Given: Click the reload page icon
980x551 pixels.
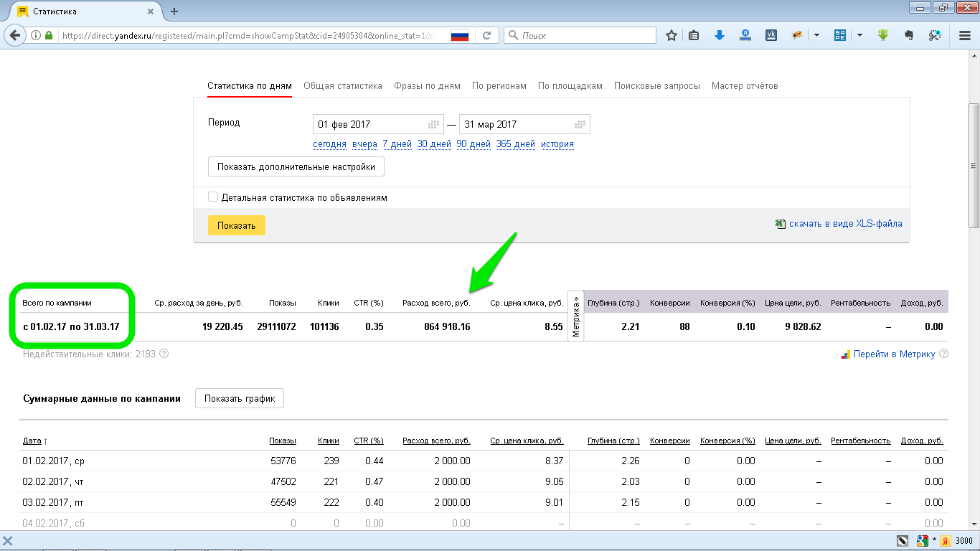Looking at the screenshot, I should (x=486, y=35).
